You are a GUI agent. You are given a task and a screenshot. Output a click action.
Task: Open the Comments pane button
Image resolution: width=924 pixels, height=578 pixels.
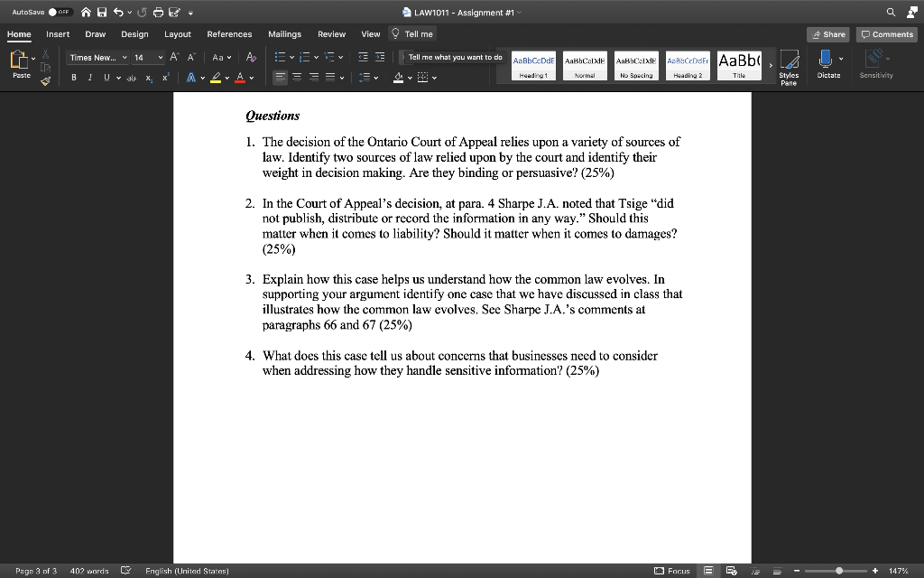886,34
